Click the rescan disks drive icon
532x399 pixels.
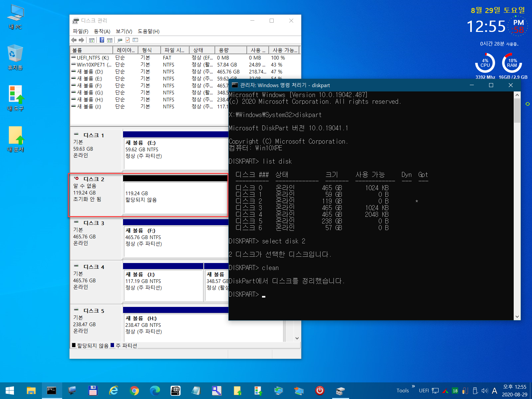point(120,40)
